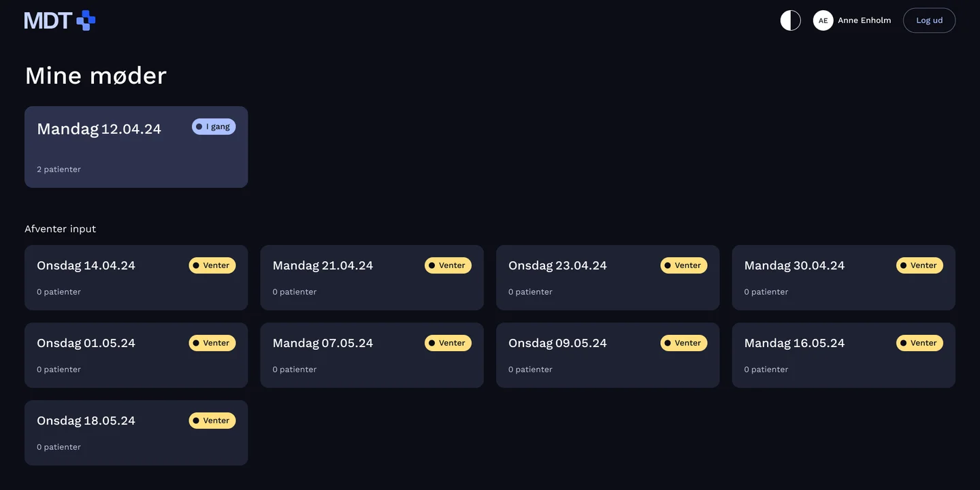Click the MDT logo
This screenshot has width=980, height=490.
coord(60,20)
